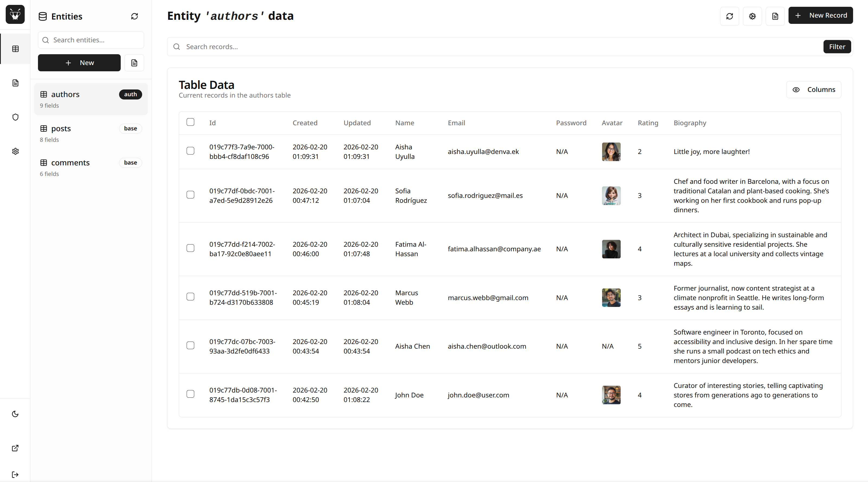Open settings from the sidebar gear icon

[15, 151]
